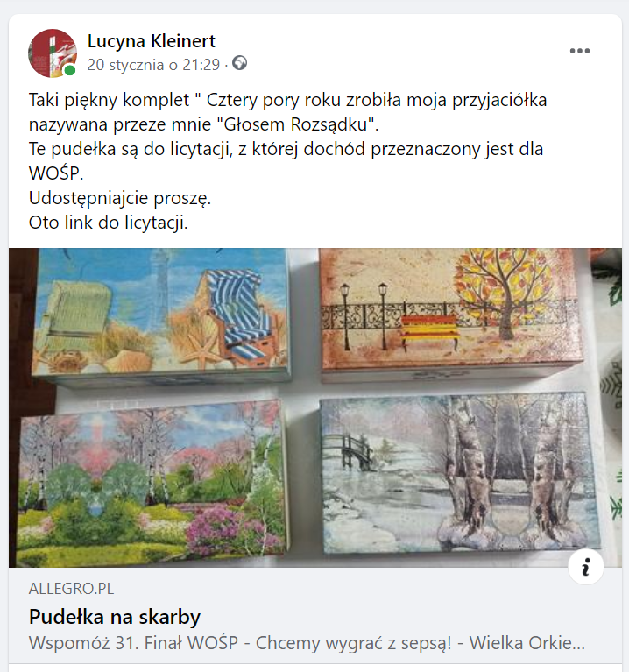Click the green online status dot

[70, 70]
